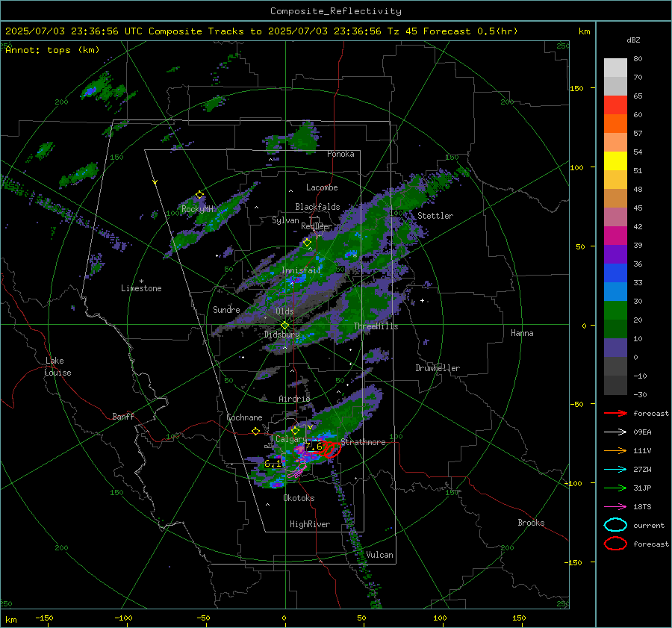Click the magenta swatch in dBZ legend
The width and height of the screenshot is (672, 628).
[615, 236]
